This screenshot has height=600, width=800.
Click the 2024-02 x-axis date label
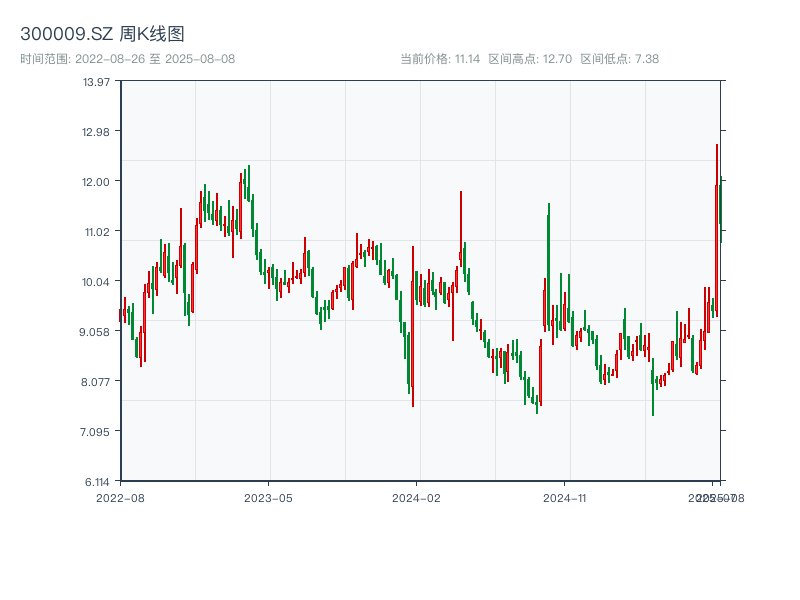[x=416, y=497]
